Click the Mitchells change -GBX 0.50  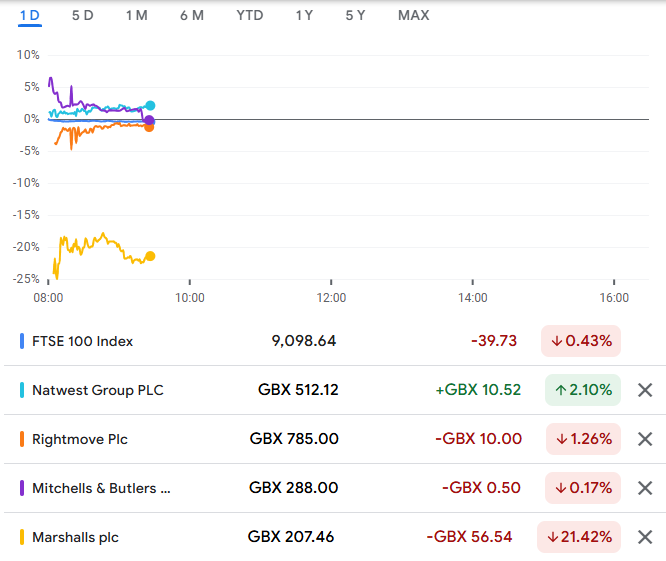click(481, 488)
